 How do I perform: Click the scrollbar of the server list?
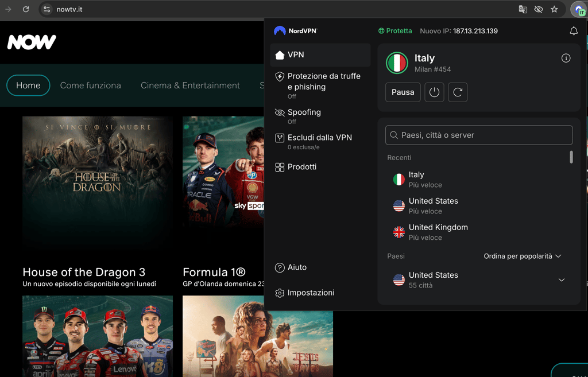coord(571,157)
